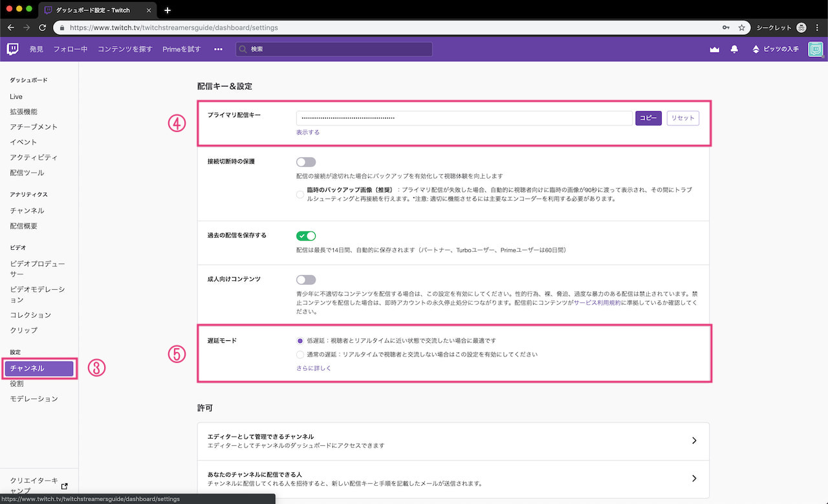Screen dimensions: 828x504
Task: Toggle 過去の配信を保存する switch off
Action: (x=306, y=236)
